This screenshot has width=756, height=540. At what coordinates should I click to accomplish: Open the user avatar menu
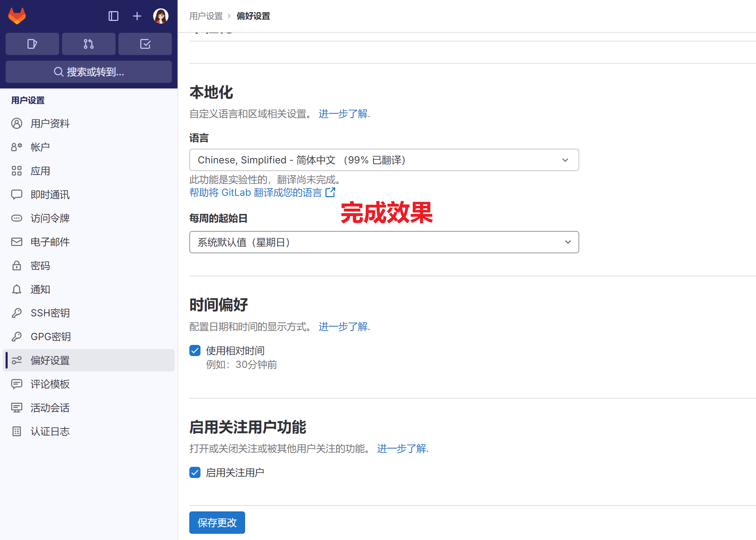click(x=161, y=16)
